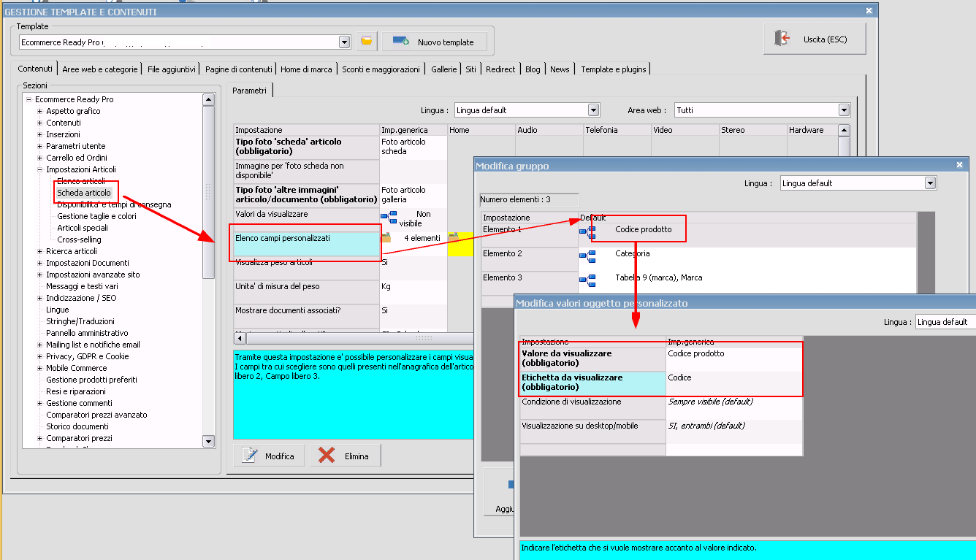The width and height of the screenshot is (976, 560).
Task: Click tree icon in Valori da visualizzare row
Action: coord(389,218)
